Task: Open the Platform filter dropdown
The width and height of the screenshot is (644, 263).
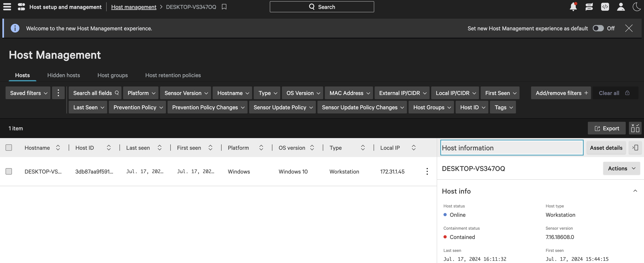Action: click(x=141, y=93)
